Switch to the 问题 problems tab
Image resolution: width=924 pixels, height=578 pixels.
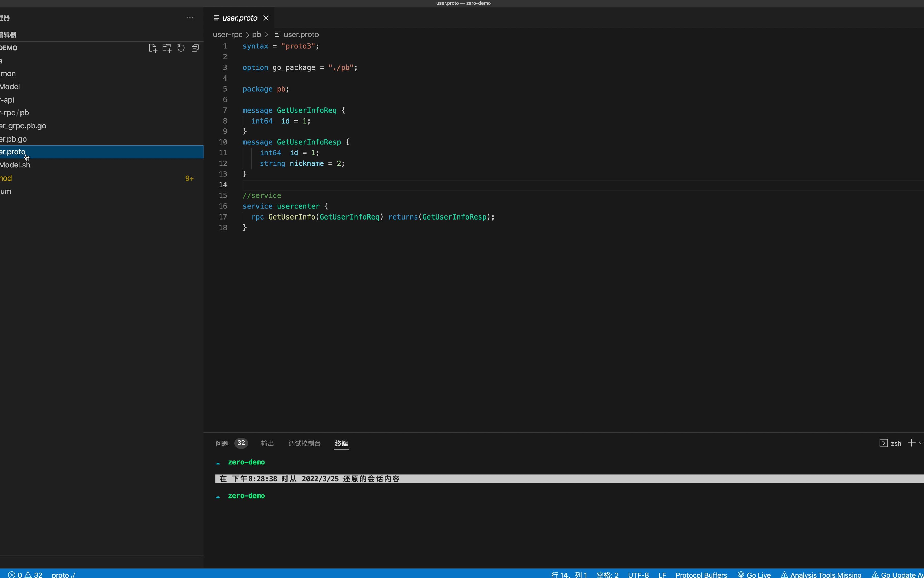point(222,443)
